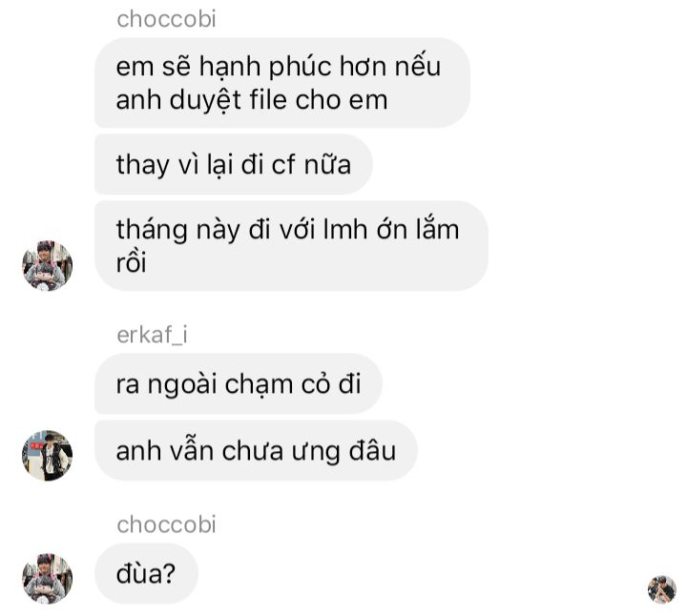
Task: Click the word 'lmh' in third bubble
Action: coord(345,230)
